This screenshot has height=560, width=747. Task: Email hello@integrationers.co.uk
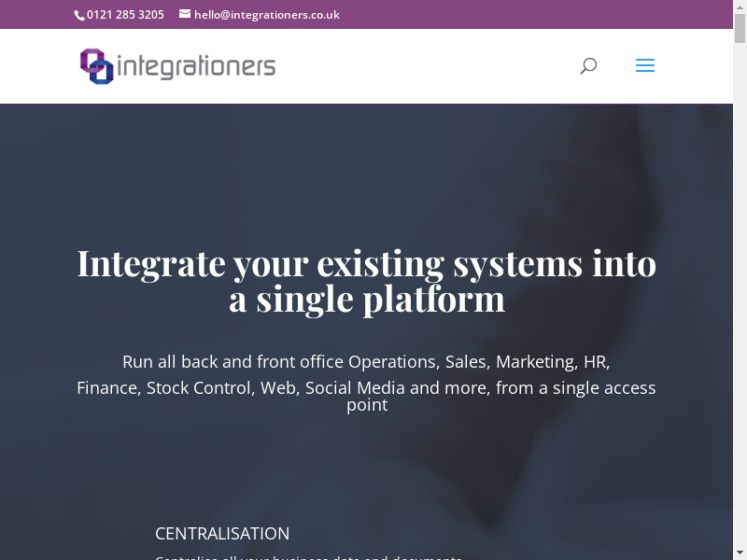click(x=266, y=15)
